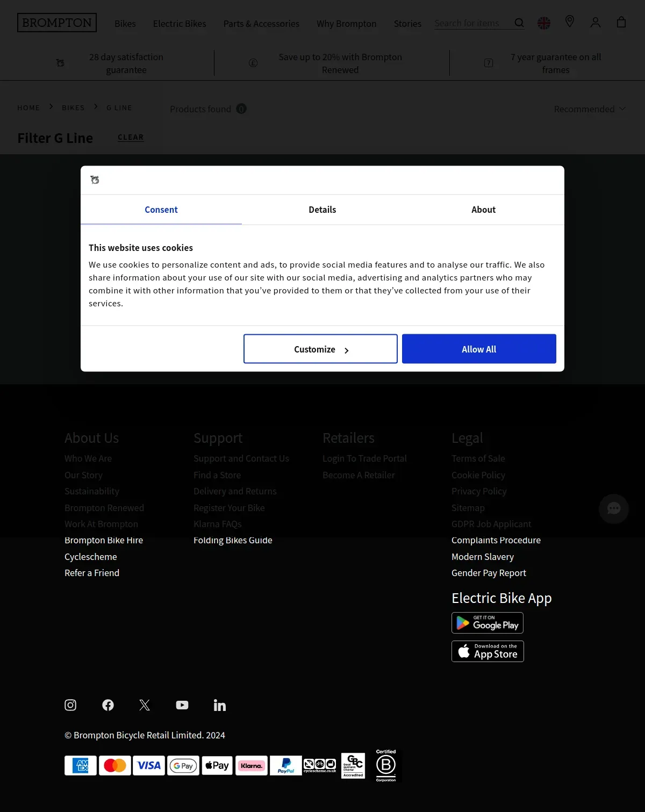Click the Google Pay icon
645x812 pixels.
[x=183, y=765]
